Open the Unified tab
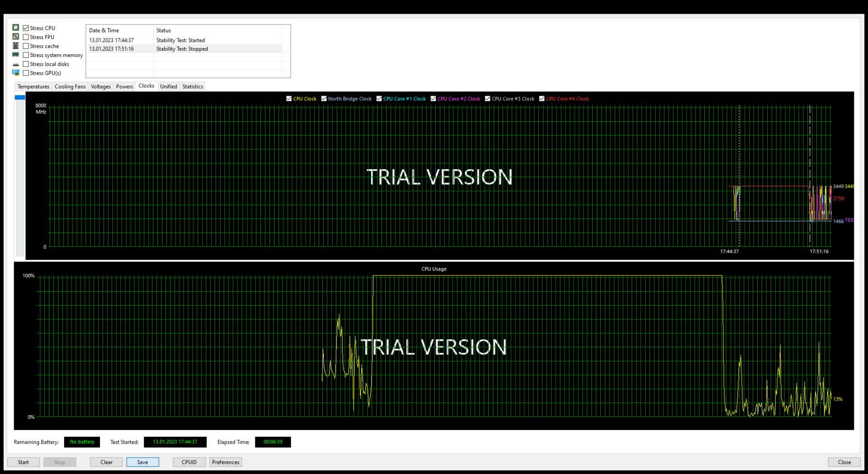This screenshot has width=868, height=474. coord(169,86)
